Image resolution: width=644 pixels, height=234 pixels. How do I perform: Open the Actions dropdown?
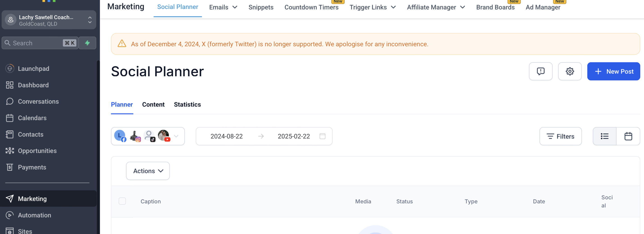tap(148, 171)
